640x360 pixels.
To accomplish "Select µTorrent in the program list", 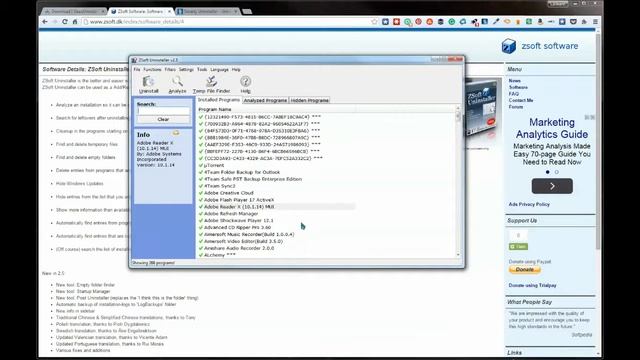I will tap(214, 165).
